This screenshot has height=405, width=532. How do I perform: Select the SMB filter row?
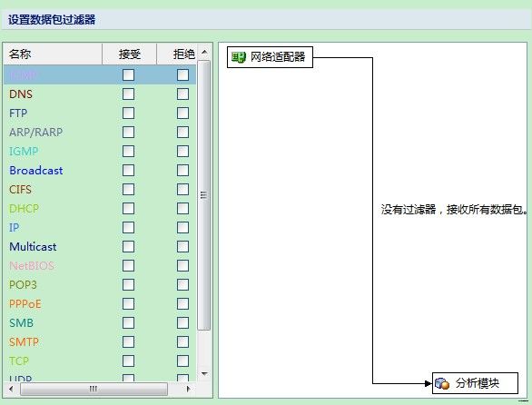coord(100,322)
